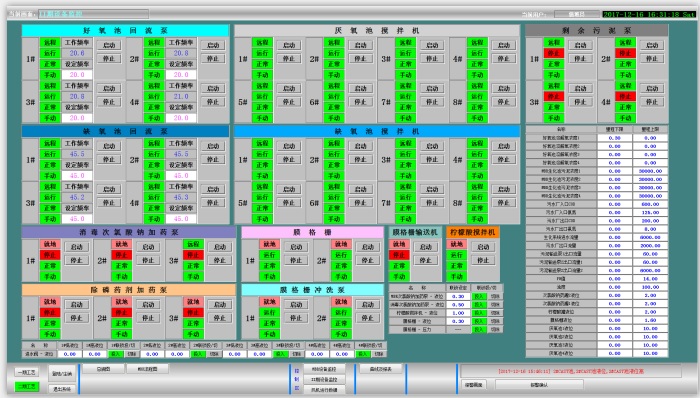The height and width of the screenshot is (398, 700).
Task: Start disinfection sodium hypochlorite dosing pump 2#
Action: (148, 247)
